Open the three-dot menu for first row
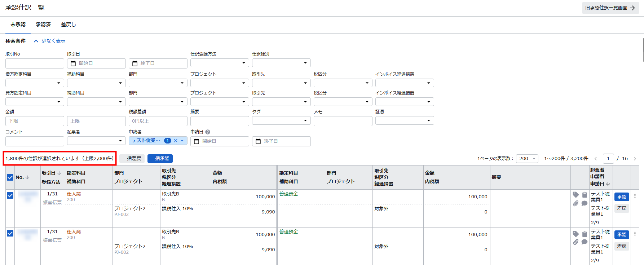Screen dimensions: 644x265 coord(635,196)
